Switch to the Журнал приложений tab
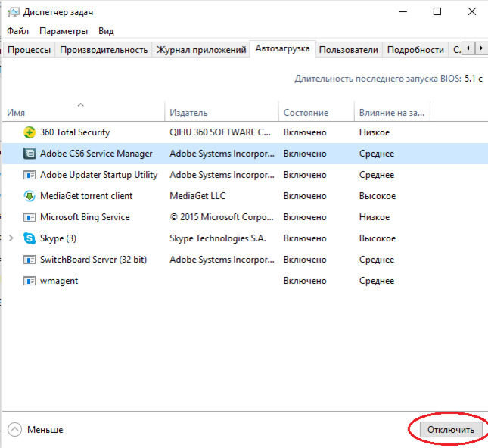 pyautogui.click(x=201, y=50)
